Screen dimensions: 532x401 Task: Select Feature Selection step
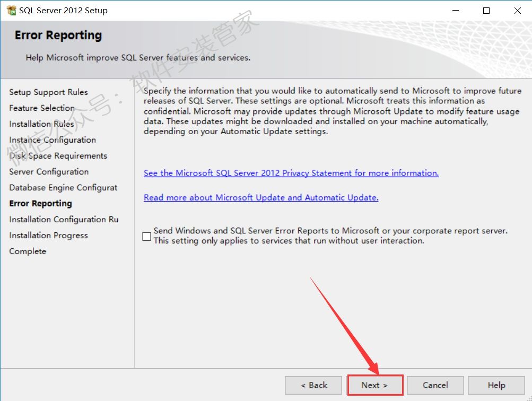(x=42, y=108)
